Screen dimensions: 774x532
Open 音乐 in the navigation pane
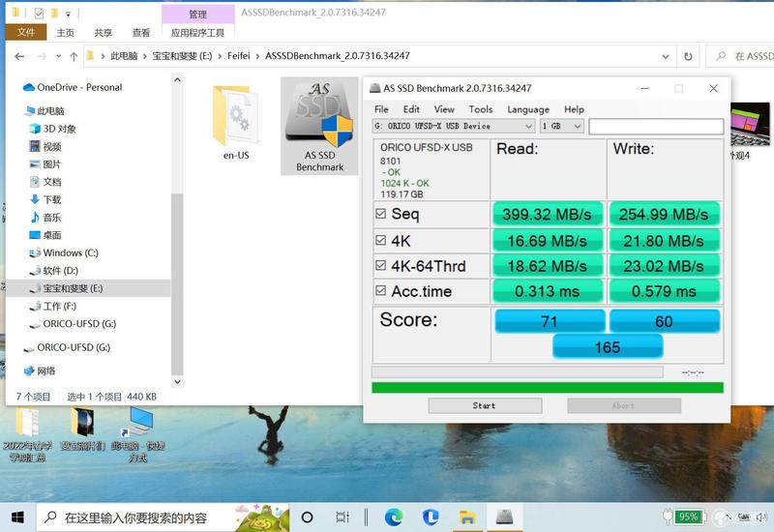pyautogui.click(x=45, y=218)
